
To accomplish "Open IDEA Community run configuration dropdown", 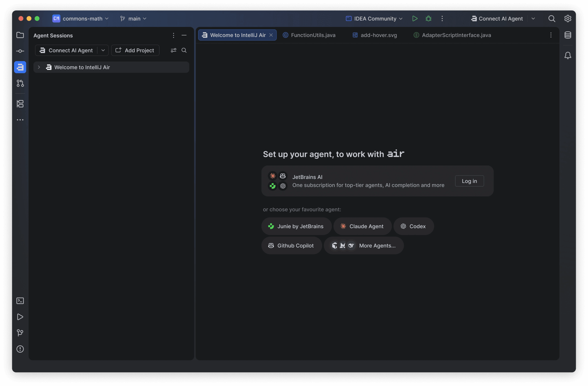I will 374,19.
